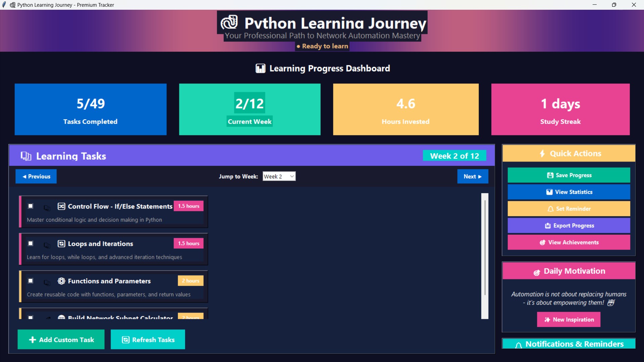Click the Add Custom Task button
644x362 pixels.
click(x=61, y=340)
